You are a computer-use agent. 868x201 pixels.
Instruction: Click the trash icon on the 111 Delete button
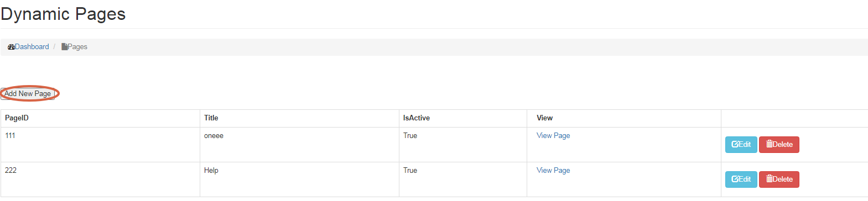point(769,144)
